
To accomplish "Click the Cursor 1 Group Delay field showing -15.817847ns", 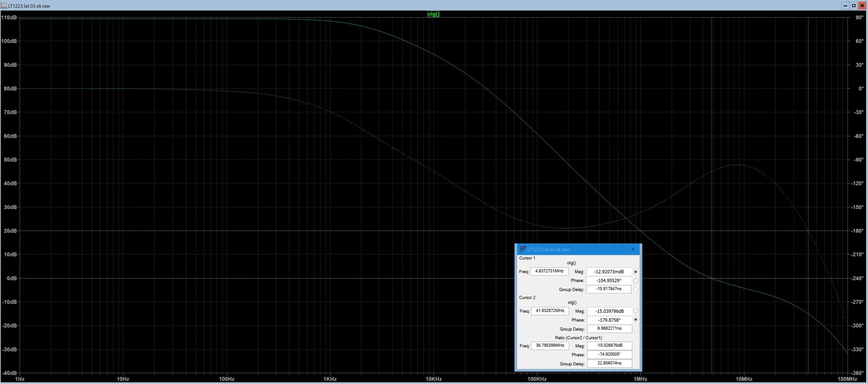I will pos(609,289).
